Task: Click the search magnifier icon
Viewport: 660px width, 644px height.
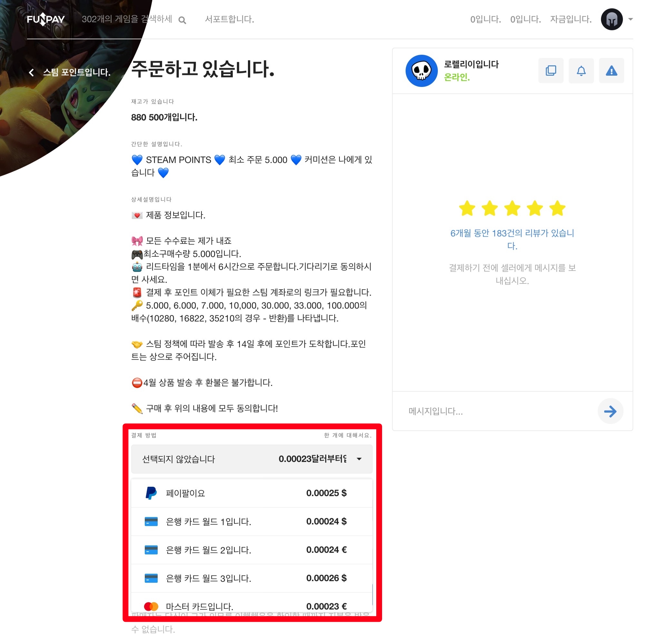Action: click(x=182, y=20)
